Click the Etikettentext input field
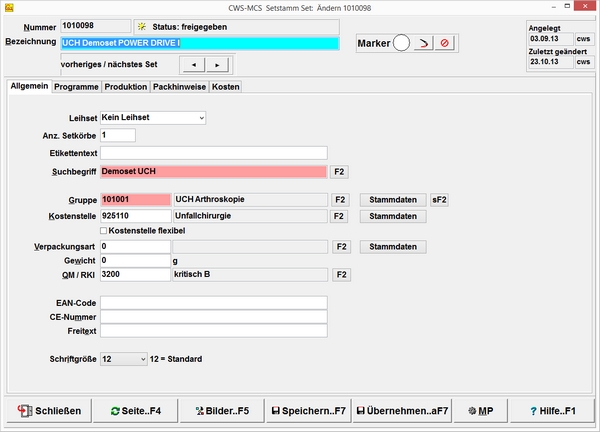The image size is (600, 432). [214, 153]
